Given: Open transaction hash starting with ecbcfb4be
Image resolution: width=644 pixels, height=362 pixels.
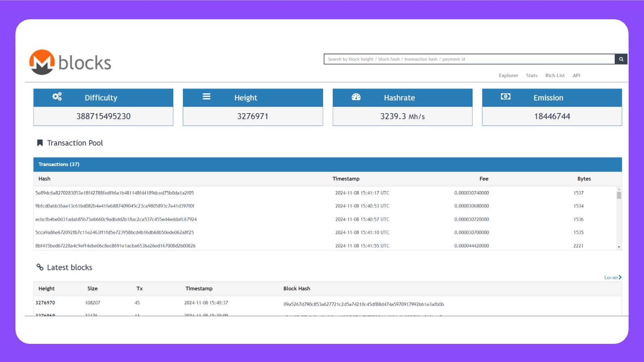Looking at the screenshot, I should coord(116,219).
